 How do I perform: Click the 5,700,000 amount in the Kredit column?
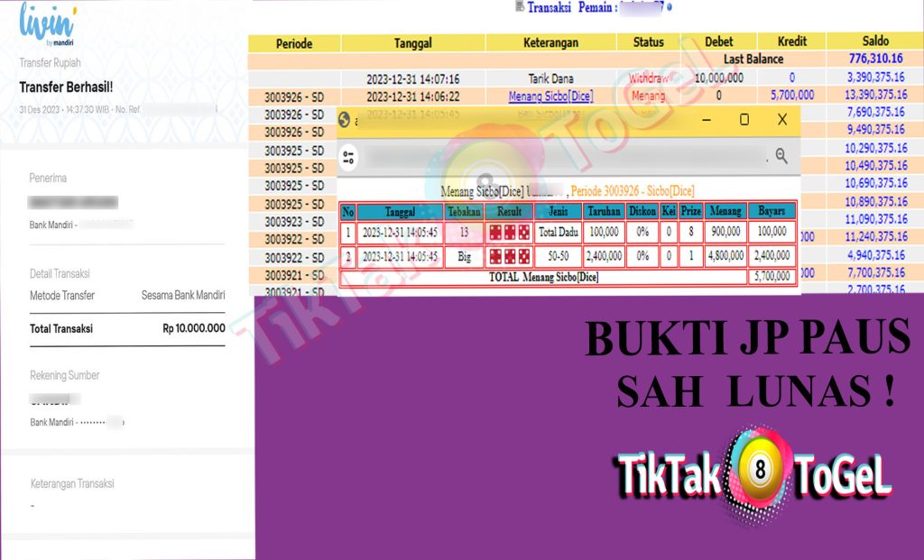pyautogui.click(x=792, y=95)
